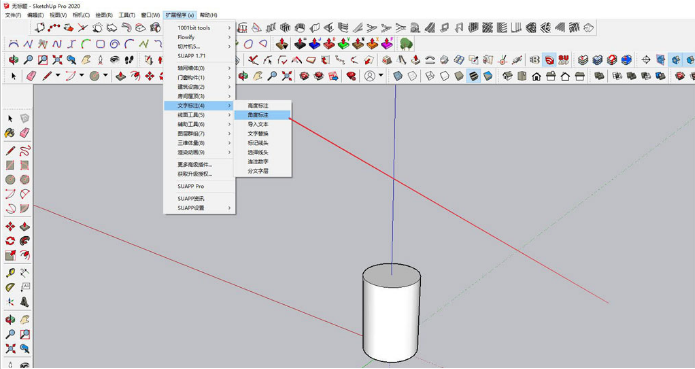Click the SUAPP Pro entry

199,186
